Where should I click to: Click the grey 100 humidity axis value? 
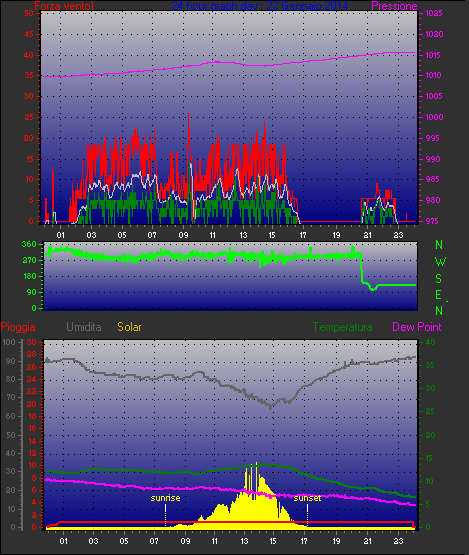pyautogui.click(x=9, y=342)
